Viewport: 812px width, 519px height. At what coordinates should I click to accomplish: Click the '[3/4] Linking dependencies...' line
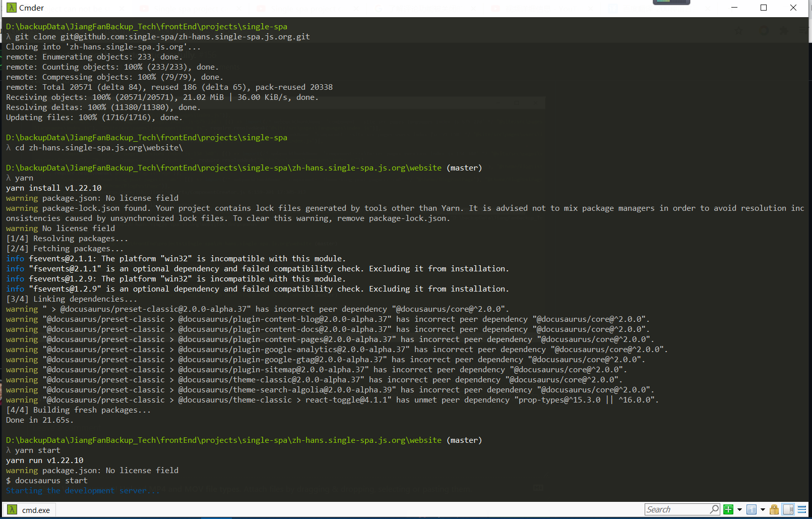(72, 299)
